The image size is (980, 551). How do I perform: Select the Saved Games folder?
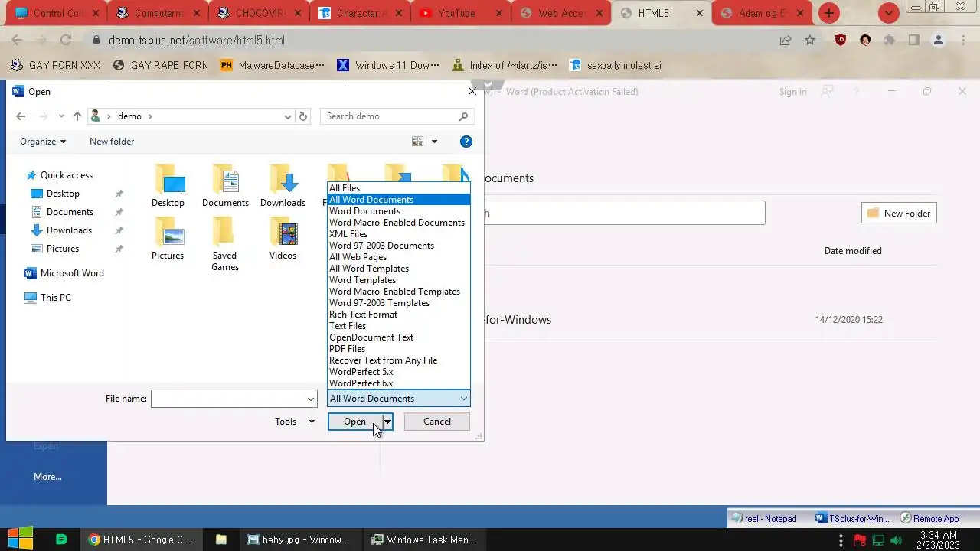coord(225,244)
